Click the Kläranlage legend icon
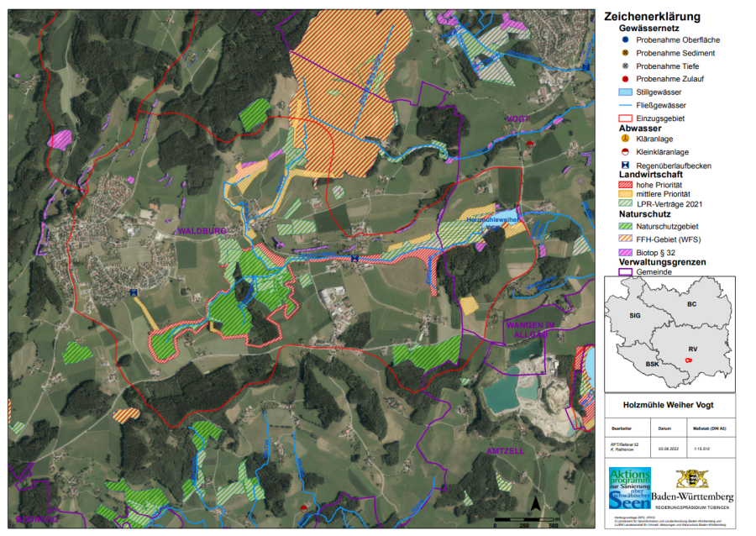 coord(625,139)
